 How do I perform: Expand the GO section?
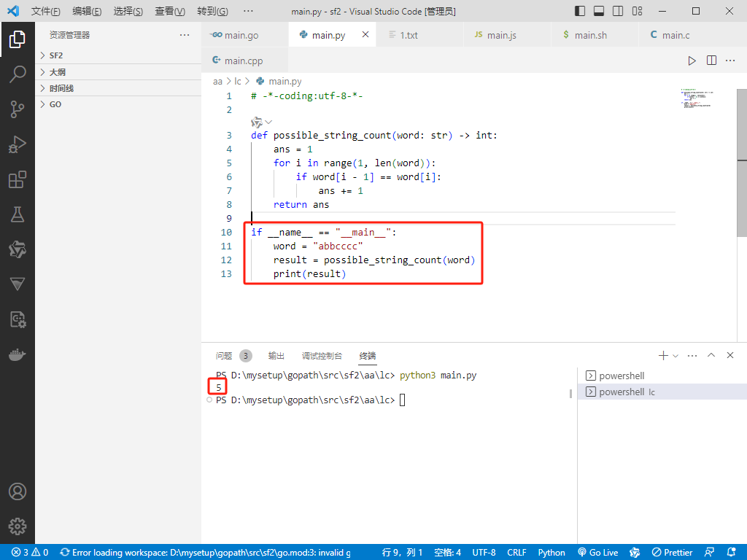tap(118, 104)
